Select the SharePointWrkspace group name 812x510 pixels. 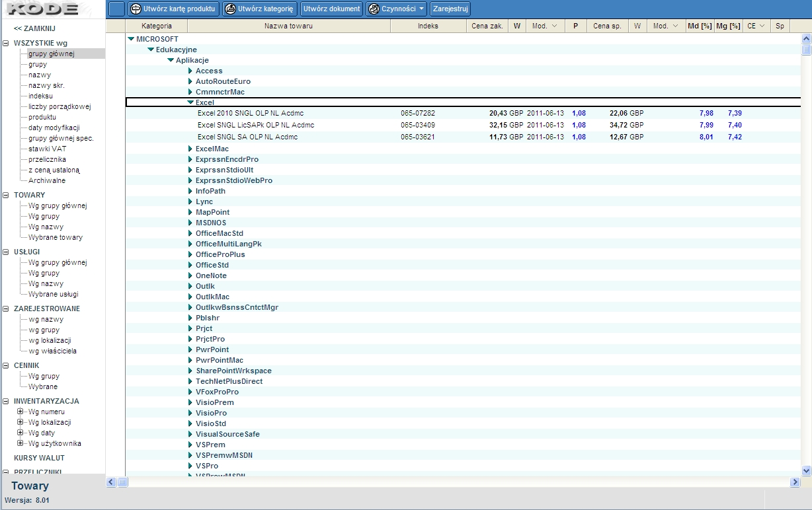(233, 371)
